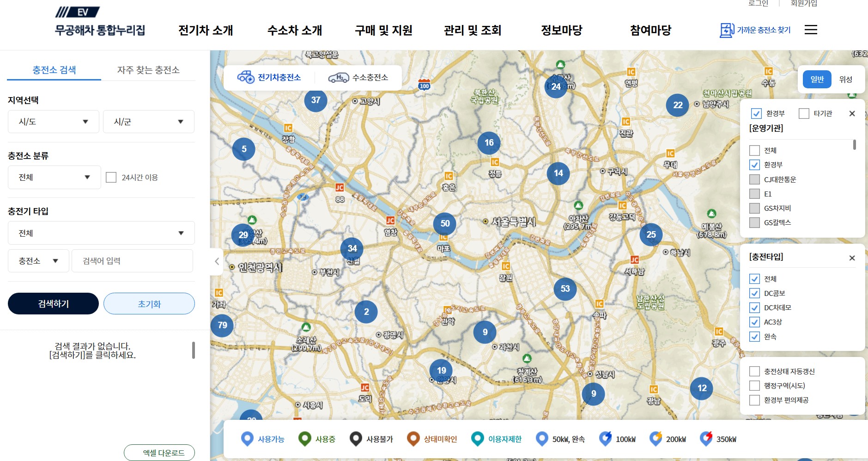Click the 검색하기 search button
The width and height of the screenshot is (868, 461).
pyautogui.click(x=53, y=303)
